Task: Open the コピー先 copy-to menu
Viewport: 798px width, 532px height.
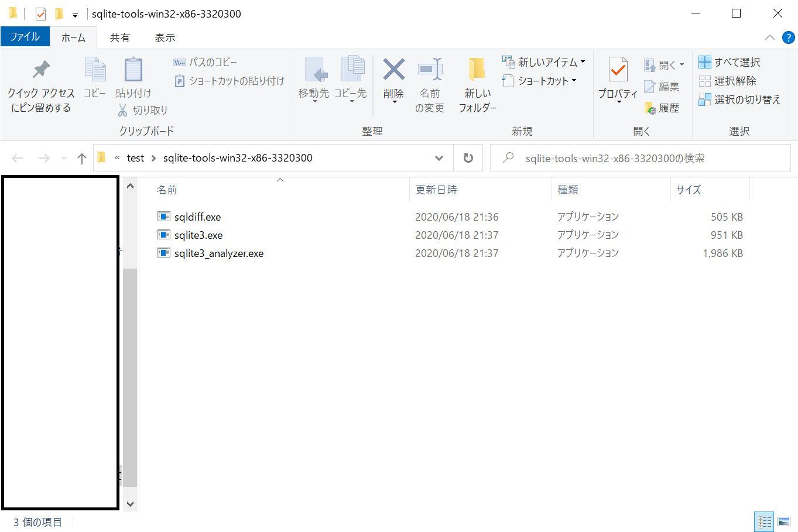Action: [x=351, y=80]
